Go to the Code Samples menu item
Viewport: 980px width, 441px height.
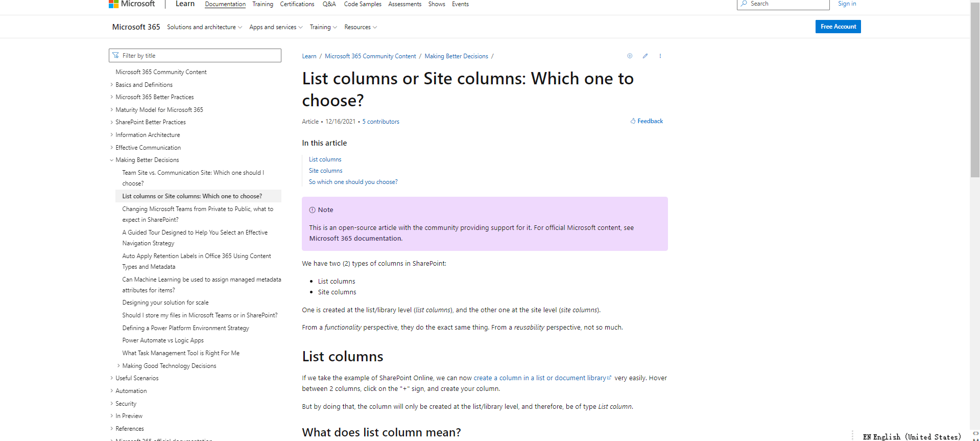coord(363,4)
